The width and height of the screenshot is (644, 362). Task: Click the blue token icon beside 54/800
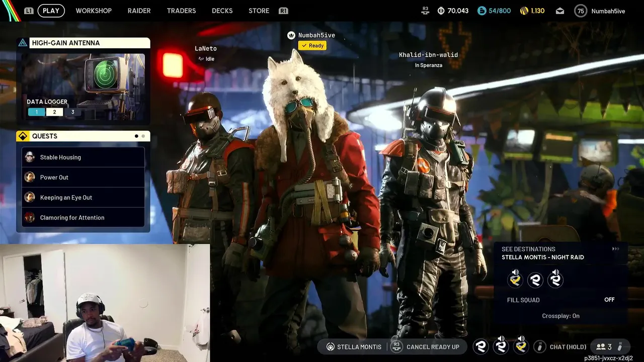(x=482, y=11)
